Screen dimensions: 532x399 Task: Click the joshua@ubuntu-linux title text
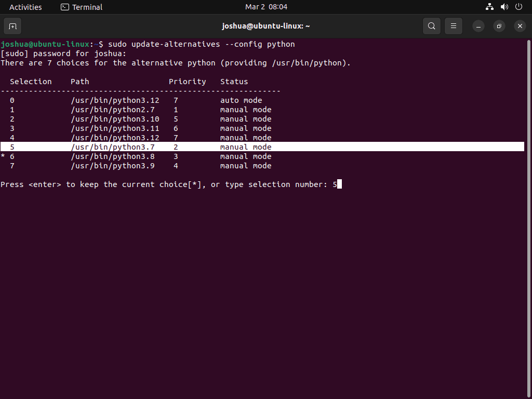point(266,26)
